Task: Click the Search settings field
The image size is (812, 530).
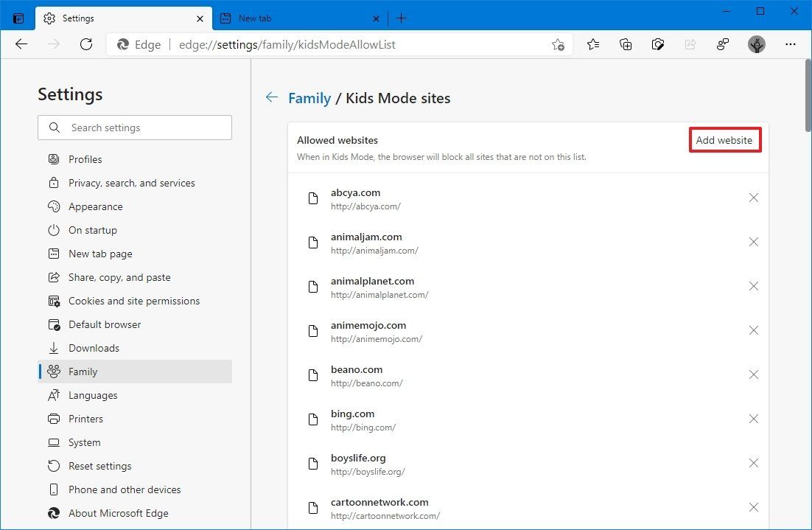Action: click(x=135, y=128)
